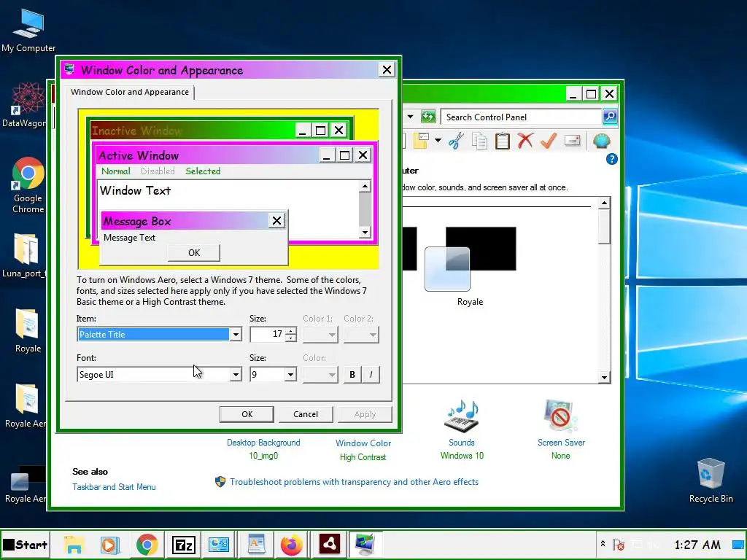Click the flag notification icon in system tray
The image size is (747, 560).
click(x=619, y=544)
